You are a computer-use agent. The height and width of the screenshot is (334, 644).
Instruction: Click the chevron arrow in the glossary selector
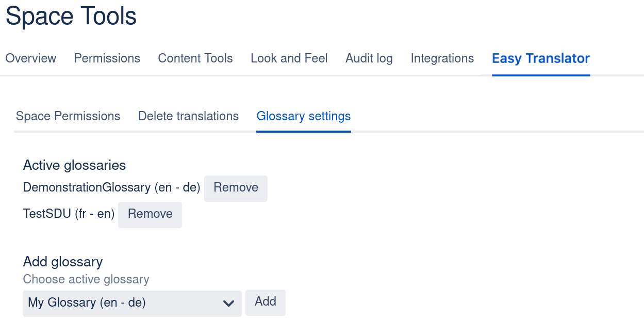[x=228, y=304]
